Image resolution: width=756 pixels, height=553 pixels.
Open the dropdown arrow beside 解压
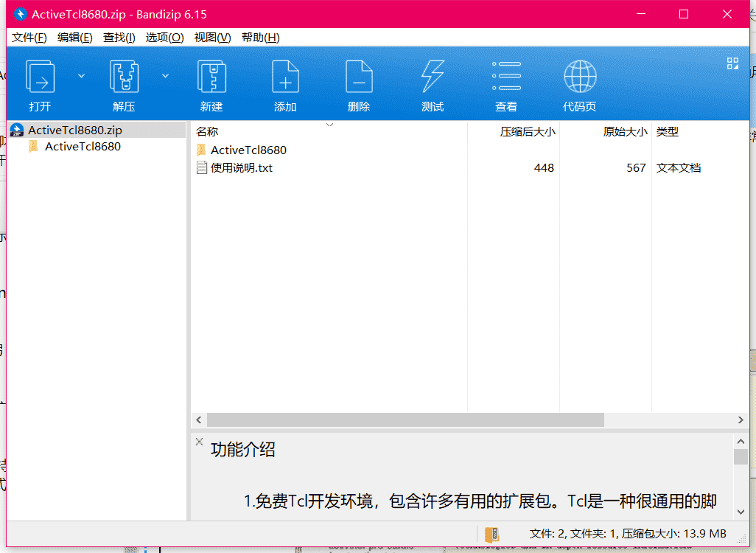[x=165, y=76]
